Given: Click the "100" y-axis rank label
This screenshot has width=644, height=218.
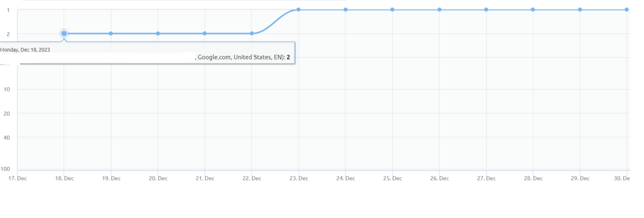Looking at the screenshot, I should (x=5, y=169).
